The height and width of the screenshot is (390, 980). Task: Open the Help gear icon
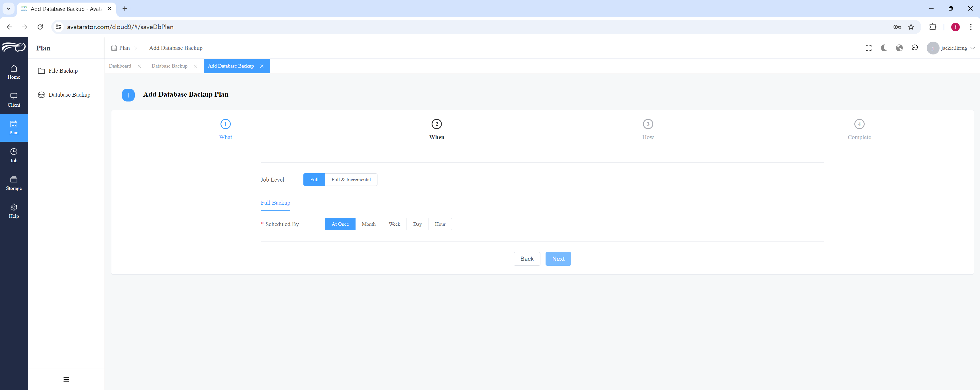click(14, 207)
